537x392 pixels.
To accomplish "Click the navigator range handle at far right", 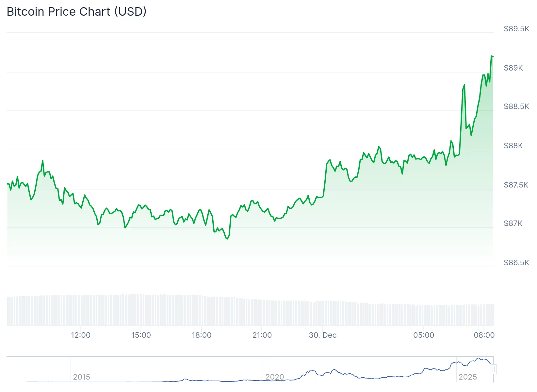I will click(493, 369).
